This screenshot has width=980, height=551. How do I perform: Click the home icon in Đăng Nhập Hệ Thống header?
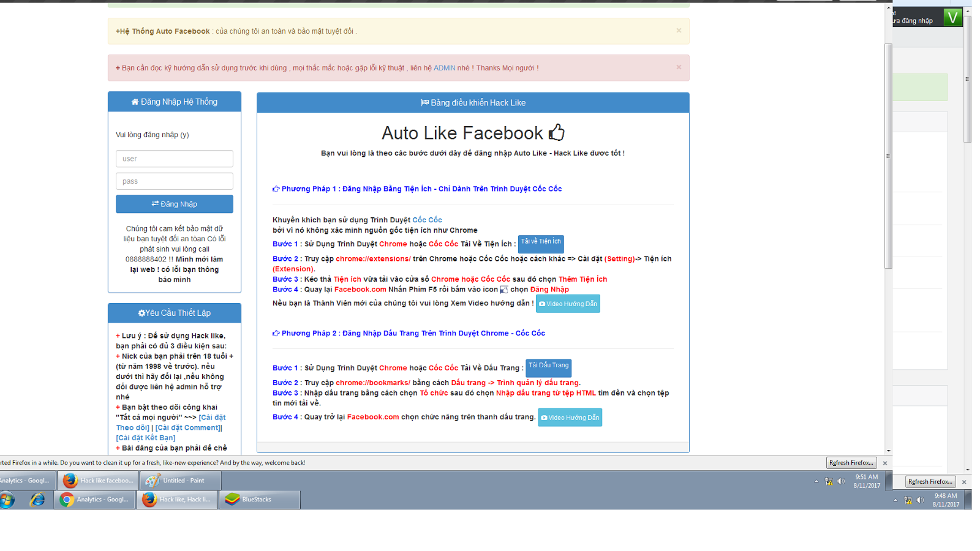[135, 102]
